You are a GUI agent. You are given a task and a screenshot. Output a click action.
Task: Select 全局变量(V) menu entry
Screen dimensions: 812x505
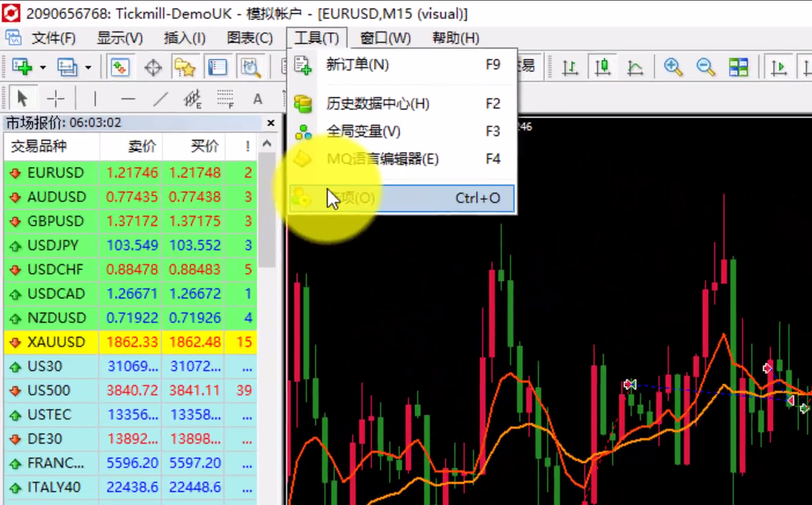(x=402, y=131)
